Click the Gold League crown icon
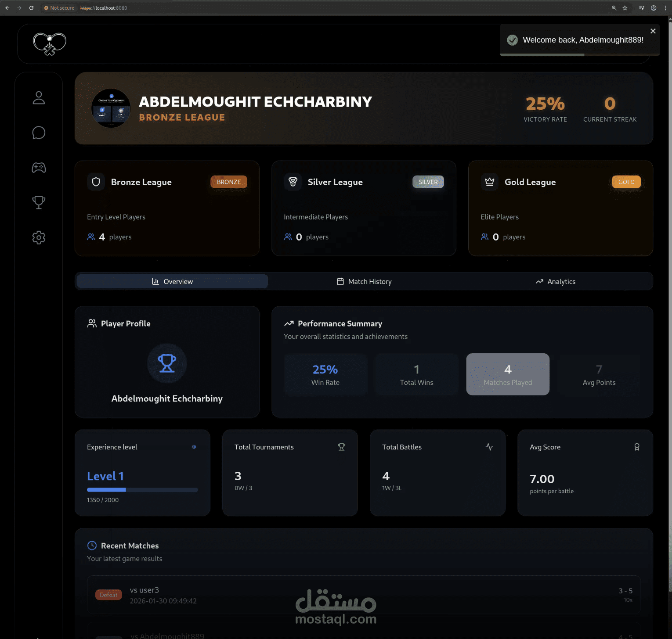This screenshot has width=672, height=639. pyautogui.click(x=489, y=182)
